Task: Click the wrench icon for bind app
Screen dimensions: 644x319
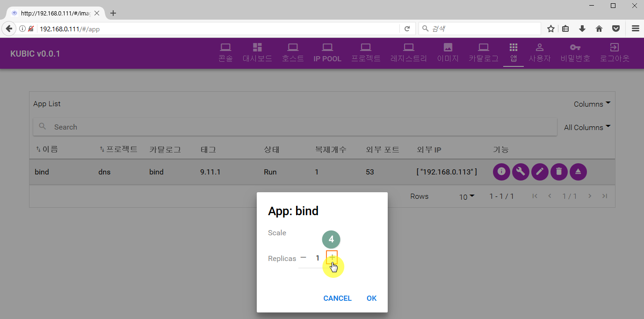Action: tap(521, 172)
